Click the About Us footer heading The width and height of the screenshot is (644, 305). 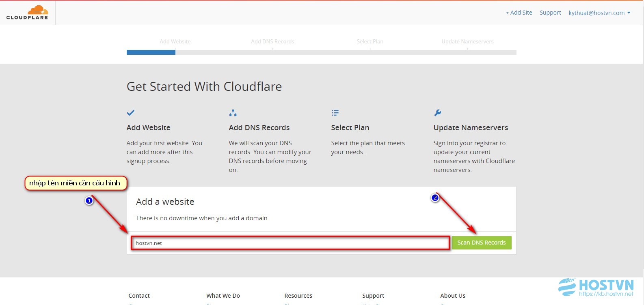coord(453,296)
